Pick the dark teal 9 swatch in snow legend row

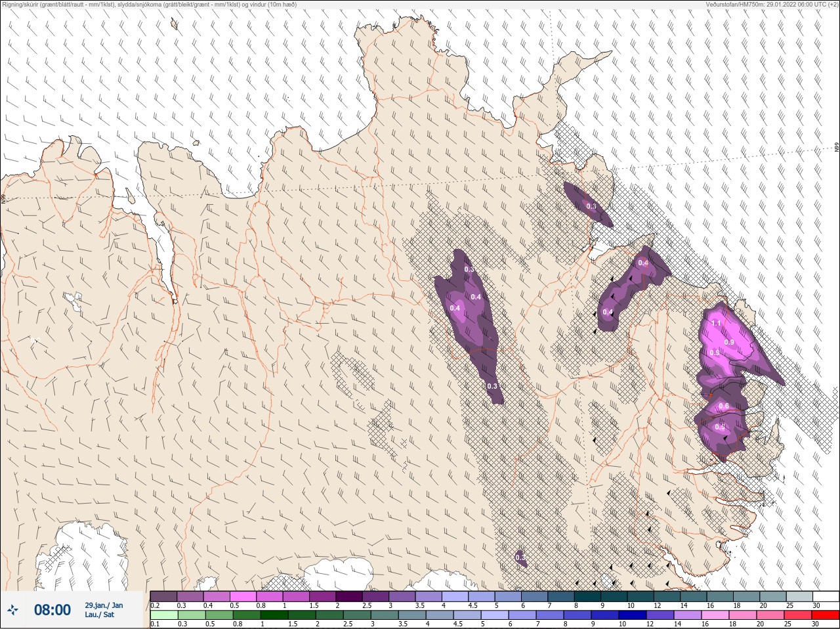pos(614,596)
